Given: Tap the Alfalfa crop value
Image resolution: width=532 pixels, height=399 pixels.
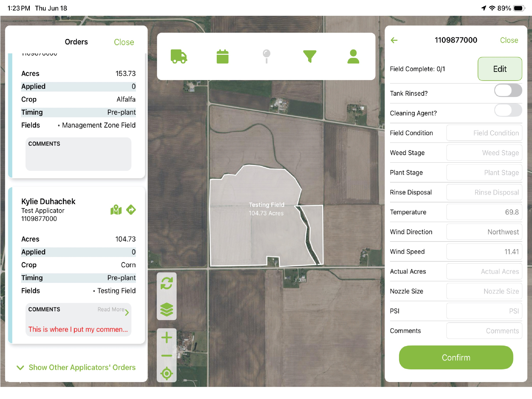Looking at the screenshot, I should [x=126, y=99].
